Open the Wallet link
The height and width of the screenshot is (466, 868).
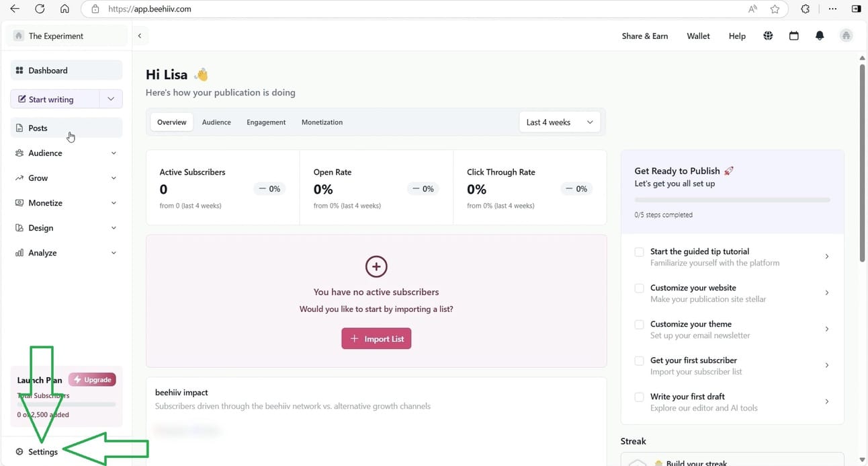698,36
